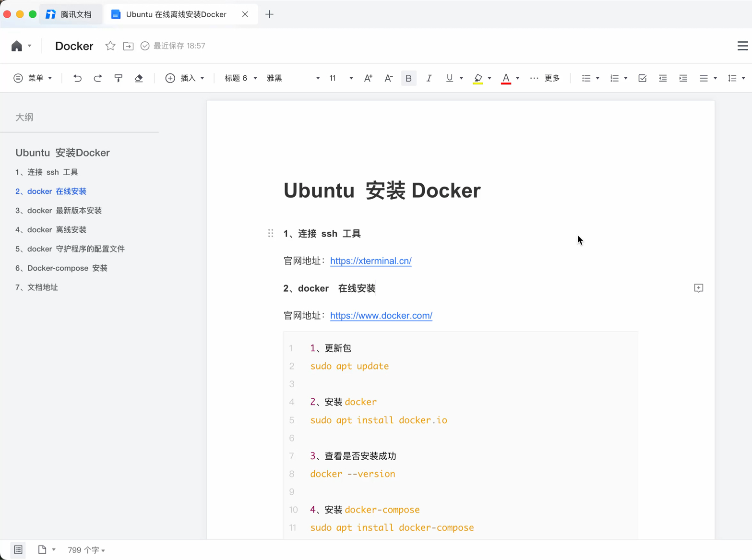The width and height of the screenshot is (752, 560).
Task: Open the https://www.docker.com/ link
Action: point(381,315)
